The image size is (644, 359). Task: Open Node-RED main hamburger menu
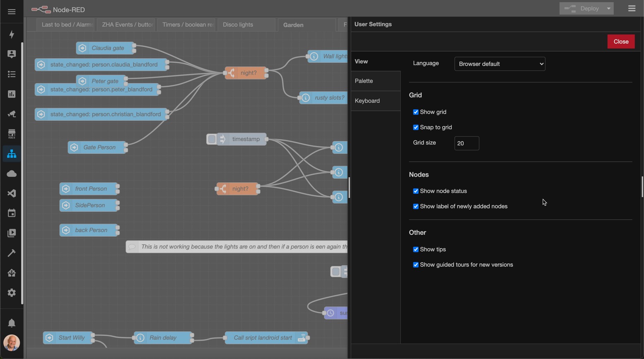(632, 8)
